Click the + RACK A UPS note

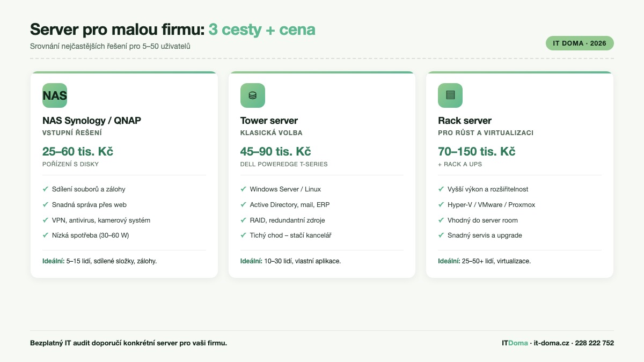coord(460,165)
